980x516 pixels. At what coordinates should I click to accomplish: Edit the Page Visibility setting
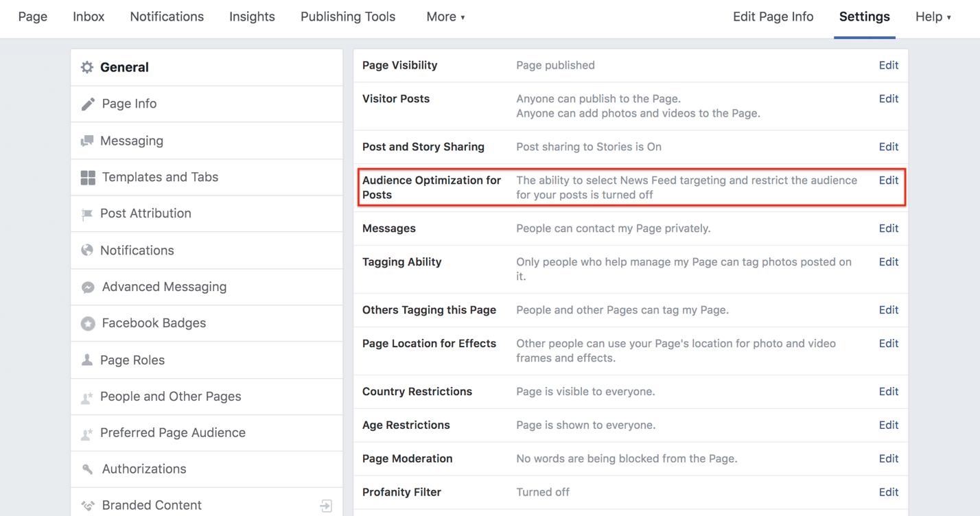point(888,65)
